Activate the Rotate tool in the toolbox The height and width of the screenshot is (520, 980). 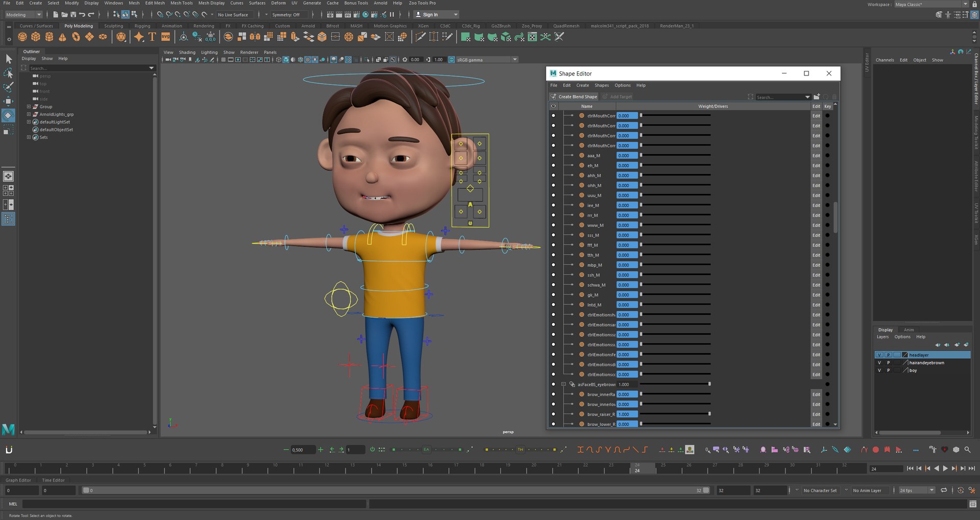[9, 115]
